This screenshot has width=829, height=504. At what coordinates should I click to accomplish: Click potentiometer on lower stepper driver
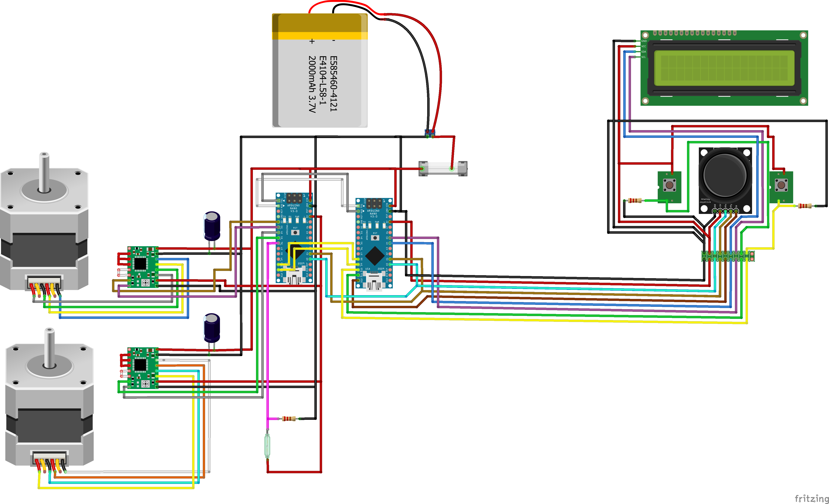pyautogui.click(x=145, y=384)
